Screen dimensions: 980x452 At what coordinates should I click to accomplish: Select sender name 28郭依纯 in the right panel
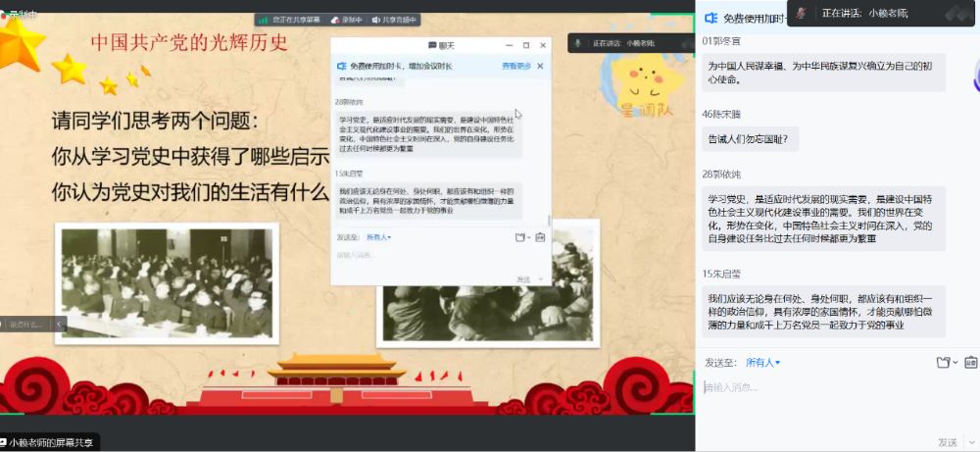722,174
